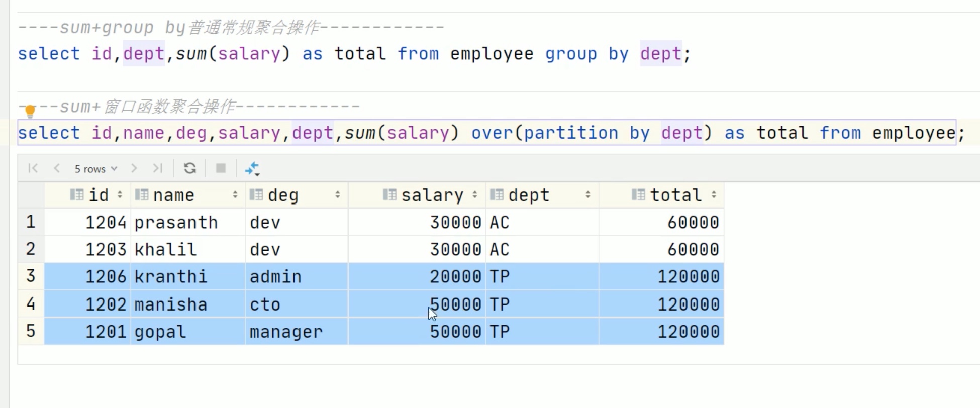Open the compare/pin results icon menu
Image resolution: width=980 pixels, height=408 pixels.
(252, 169)
